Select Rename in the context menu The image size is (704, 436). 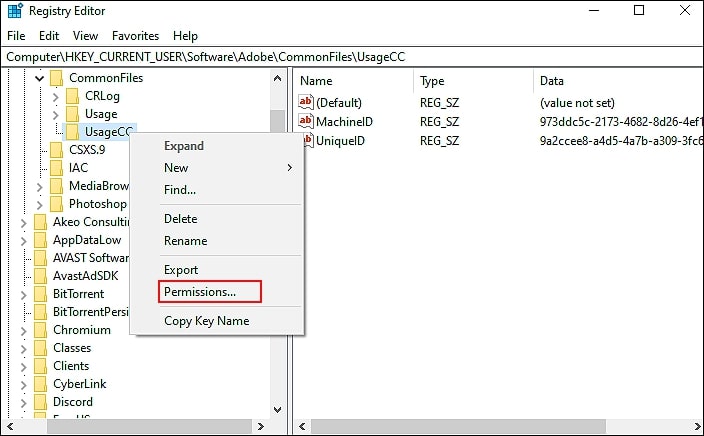pos(217,241)
